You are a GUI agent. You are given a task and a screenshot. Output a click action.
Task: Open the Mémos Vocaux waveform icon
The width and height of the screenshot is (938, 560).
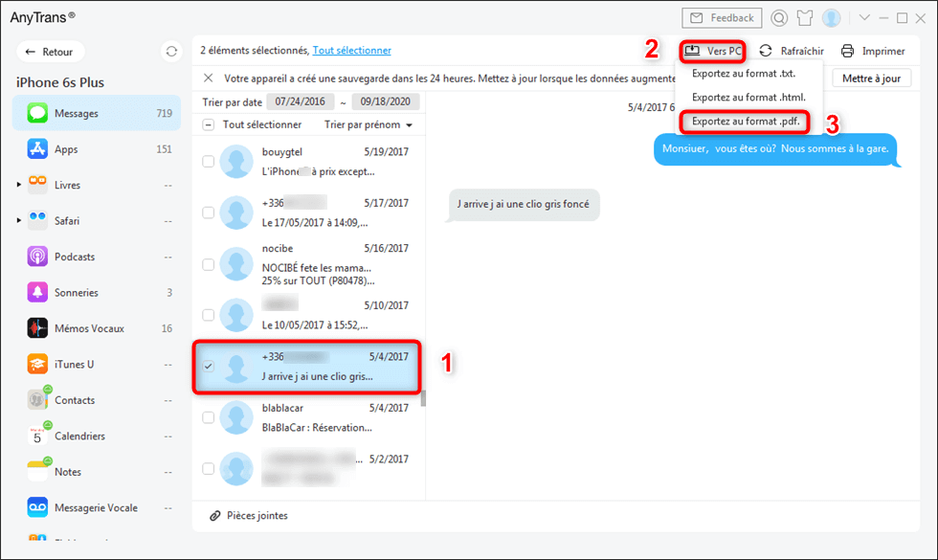tap(37, 328)
